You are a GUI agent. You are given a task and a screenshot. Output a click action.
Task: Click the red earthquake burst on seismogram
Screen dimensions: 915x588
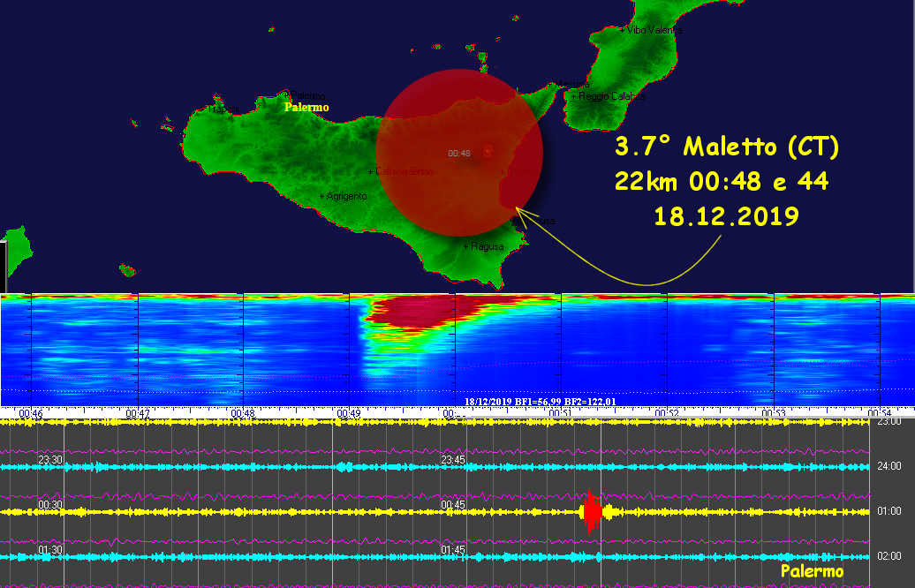click(x=592, y=512)
